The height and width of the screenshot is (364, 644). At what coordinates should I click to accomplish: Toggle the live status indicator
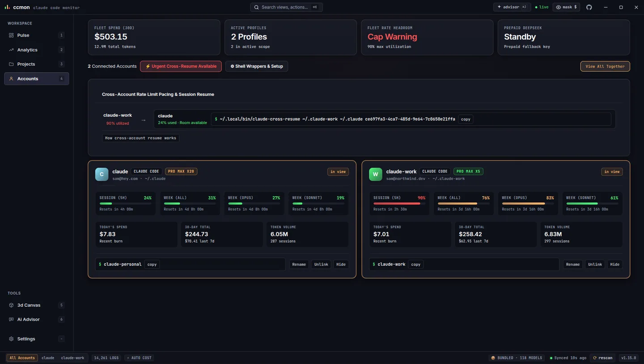pos(542,7)
